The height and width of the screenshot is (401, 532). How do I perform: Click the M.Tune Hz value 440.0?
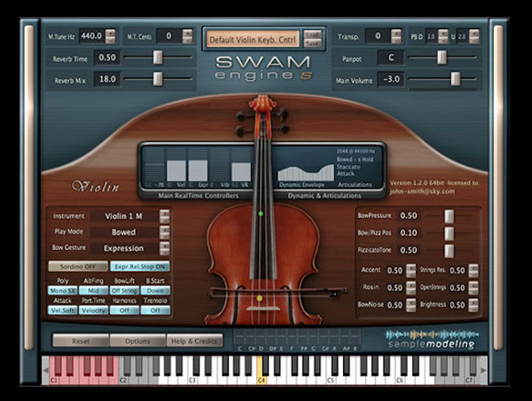click(91, 36)
